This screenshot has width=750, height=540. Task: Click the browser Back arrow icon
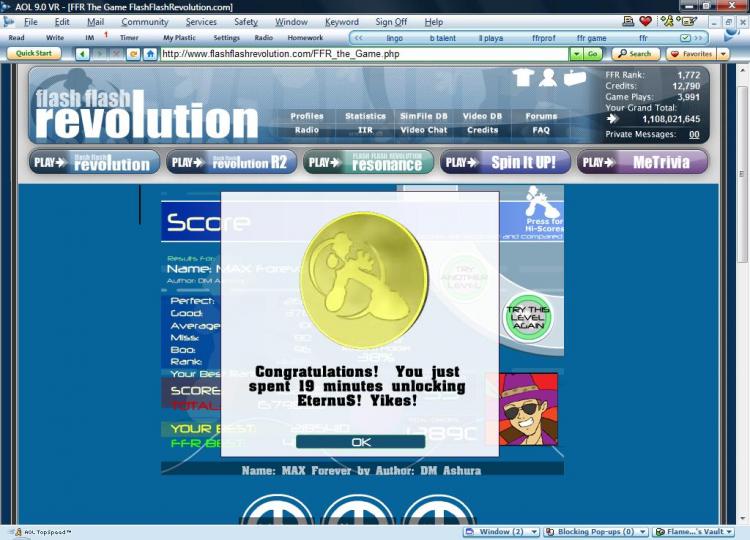82,54
